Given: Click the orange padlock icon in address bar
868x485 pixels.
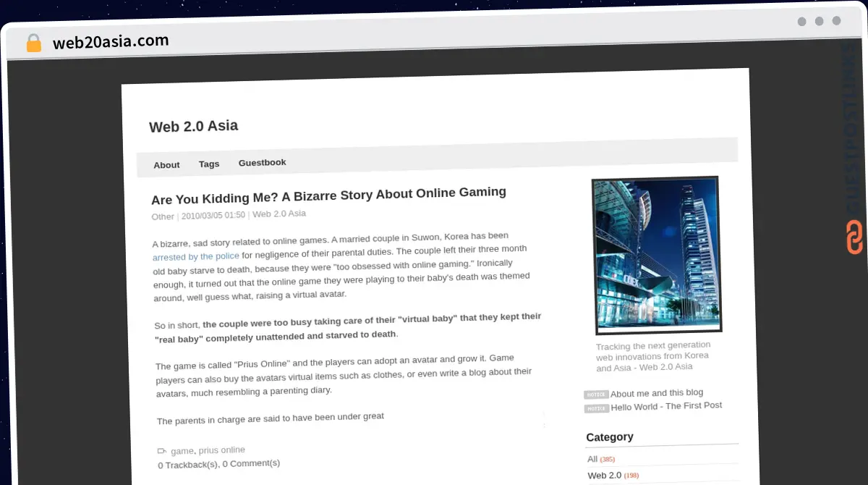Looking at the screenshot, I should click(x=33, y=43).
